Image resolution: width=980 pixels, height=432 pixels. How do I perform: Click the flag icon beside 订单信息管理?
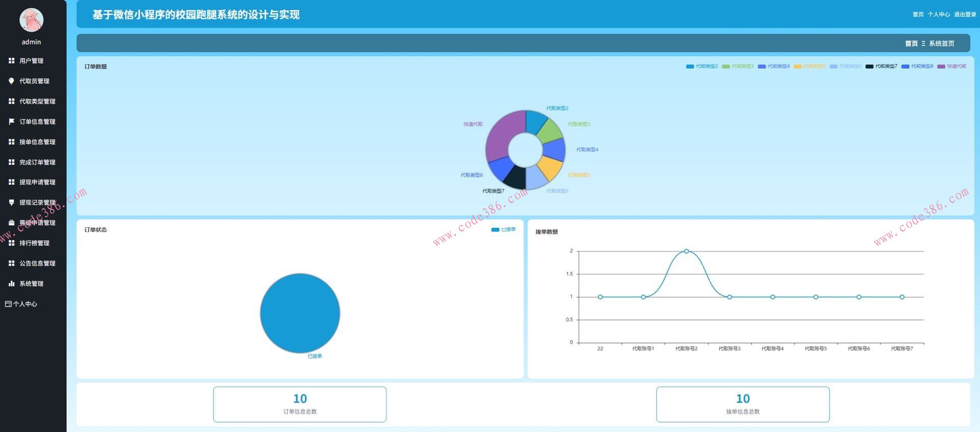tap(11, 121)
